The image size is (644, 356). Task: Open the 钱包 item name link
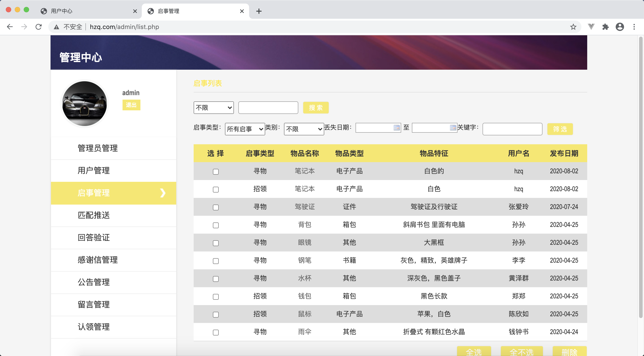305,296
